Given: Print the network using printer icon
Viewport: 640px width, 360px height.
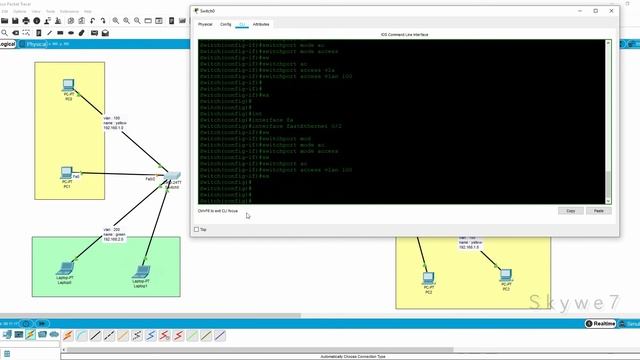Looking at the screenshot, I should tap(26, 20).
